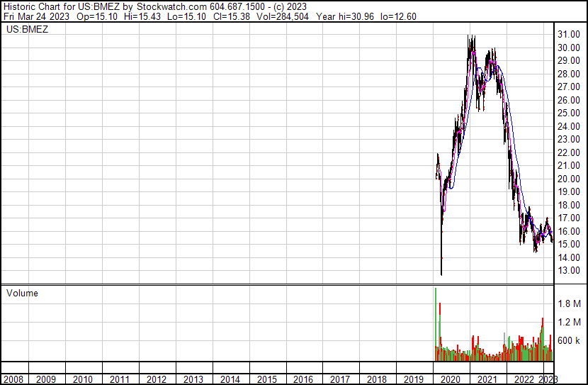This screenshot has height=385, width=588.
Task: Select the 2020 year marker on timeline
Action: pyautogui.click(x=451, y=379)
